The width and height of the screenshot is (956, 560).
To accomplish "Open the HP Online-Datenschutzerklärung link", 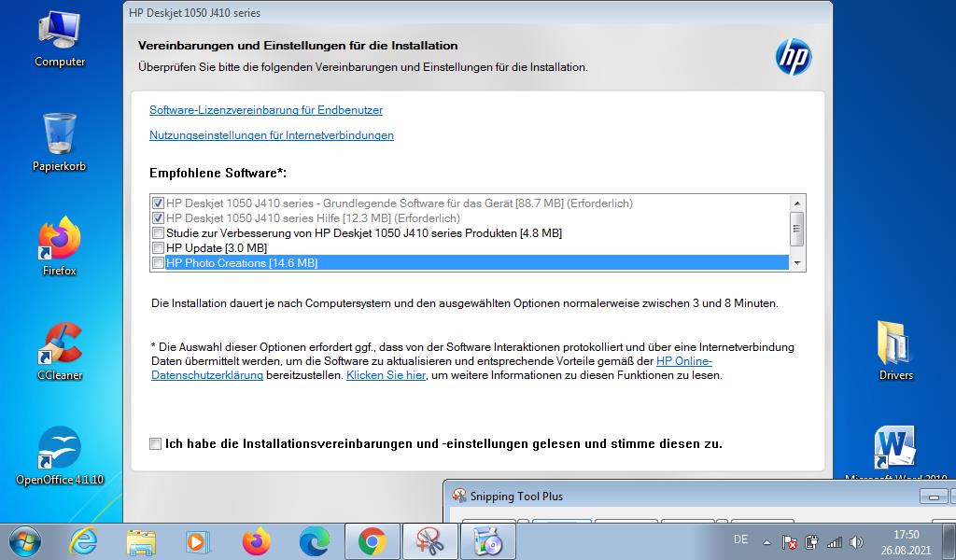I will 684,361.
